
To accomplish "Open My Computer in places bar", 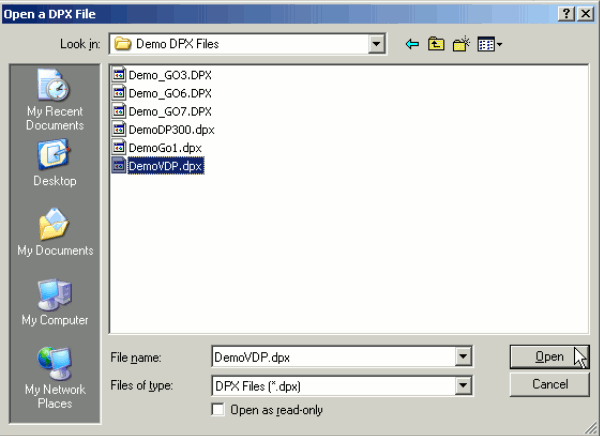I will click(55, 302).
